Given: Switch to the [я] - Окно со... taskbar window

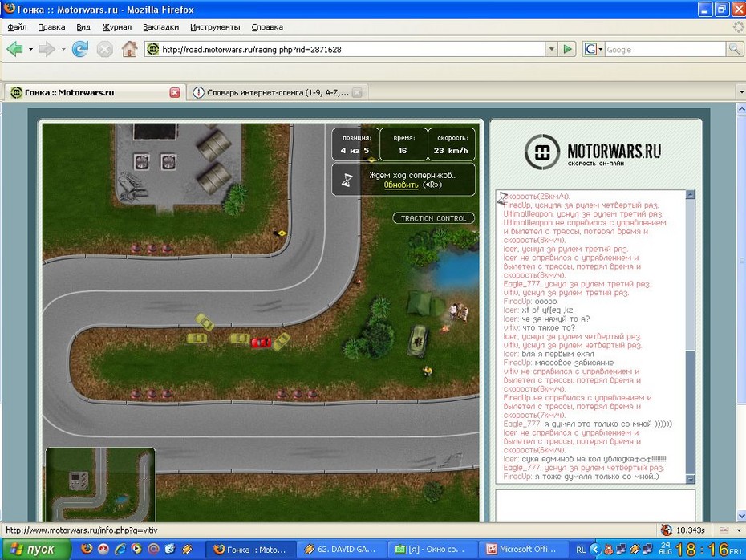Looking at the screenshot, I should pyautogui.click(x=432, y=550).
